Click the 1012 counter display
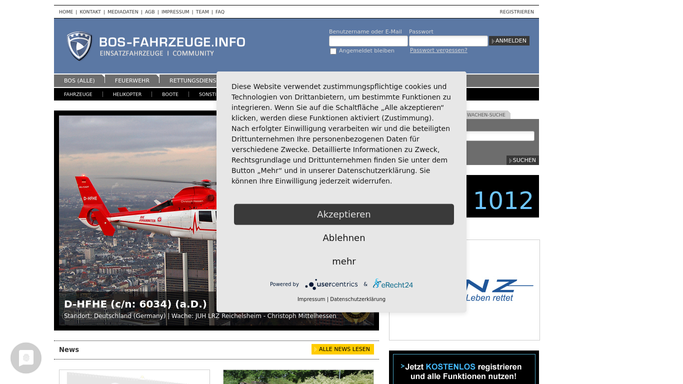This screenshot has height=384, width=683. click(503, 196)
